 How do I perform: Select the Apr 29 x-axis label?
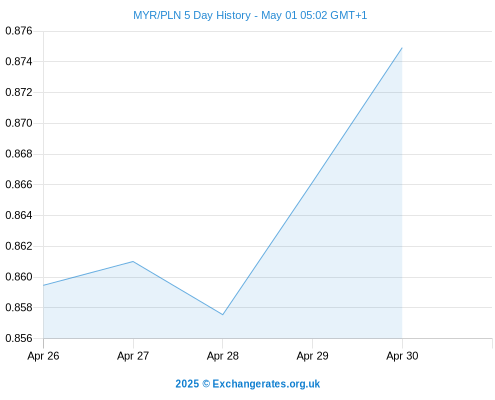coord(312,356)
